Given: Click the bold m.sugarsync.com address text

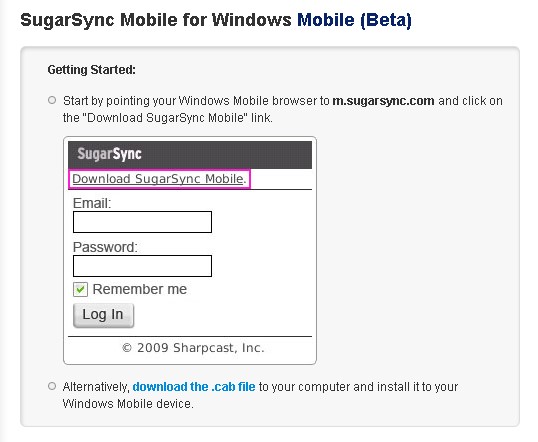Looking at the screenshot, I should 383,101.
